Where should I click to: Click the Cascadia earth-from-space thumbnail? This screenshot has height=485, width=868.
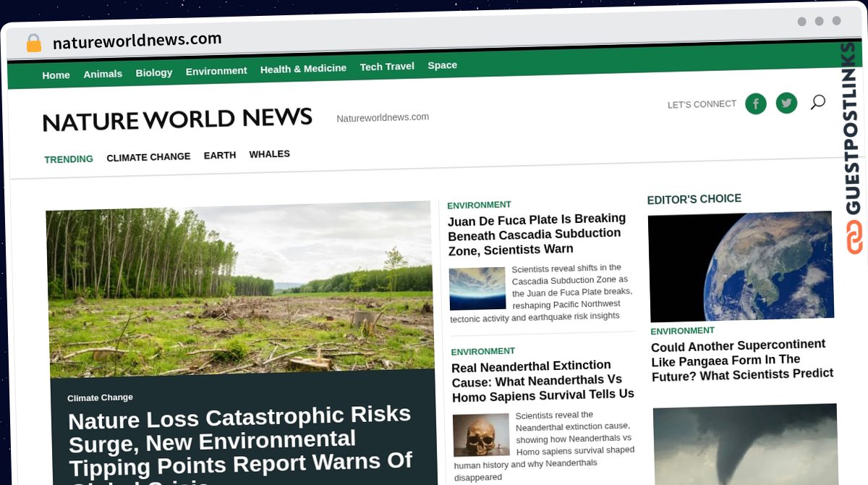477,288
